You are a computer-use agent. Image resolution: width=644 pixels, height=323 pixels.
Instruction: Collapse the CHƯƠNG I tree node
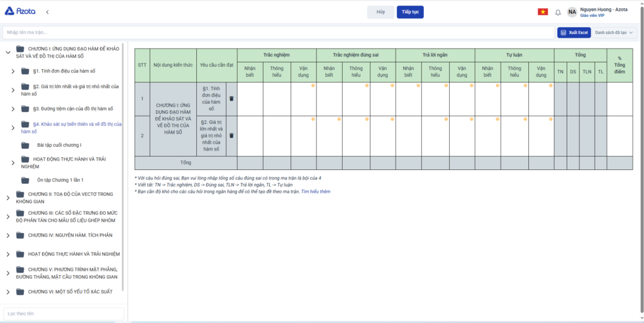[x=8, y=52]
